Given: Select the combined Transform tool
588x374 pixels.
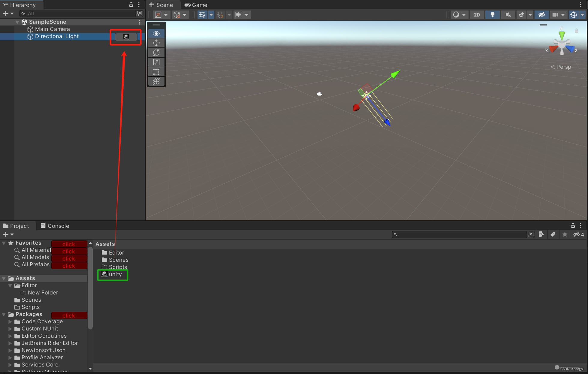Looking at the screenshot, I should (156, 81).
